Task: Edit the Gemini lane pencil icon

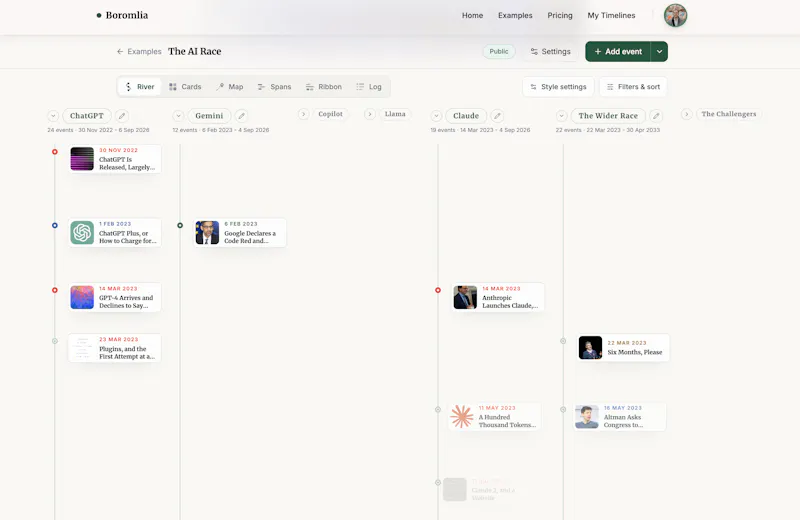Action: (x=241, y=116)
